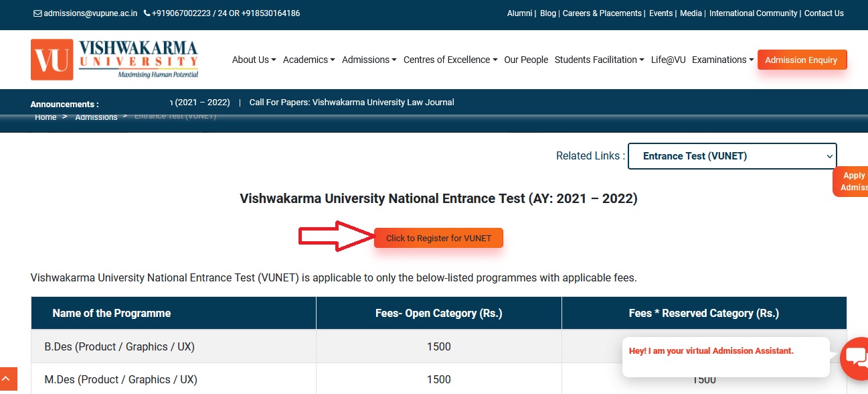Click Fees * Reserved Category (Rs.) header
Screen dimensions: 868x394
704,314
